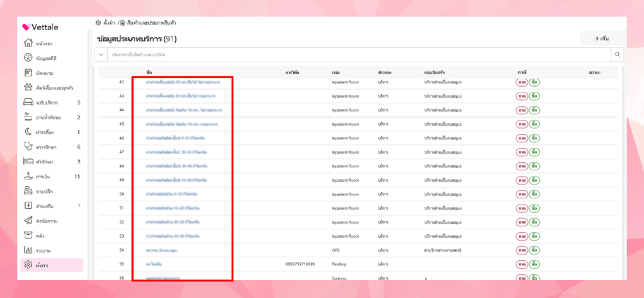Click the count badge 5 beside รอรับบริการ
The image size is (644, 298).
79,102
